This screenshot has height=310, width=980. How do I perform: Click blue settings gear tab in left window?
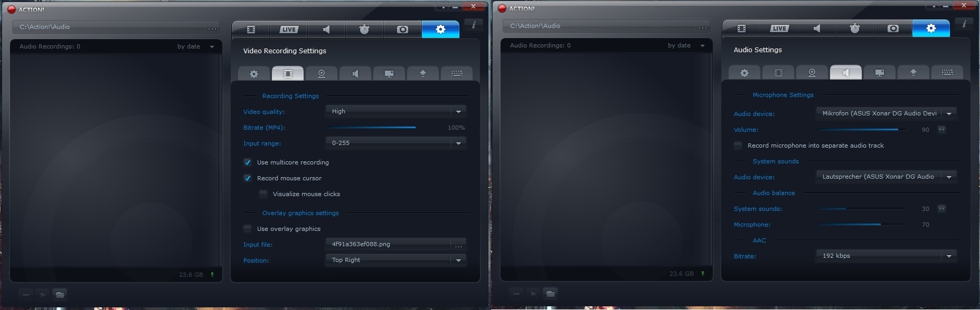click(x=440, y=30)
